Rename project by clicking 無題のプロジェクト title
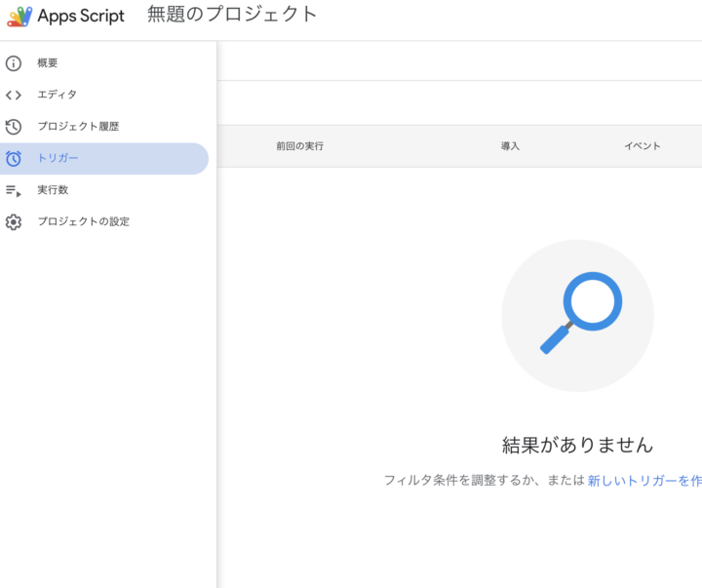 click(x=232, y=15)
